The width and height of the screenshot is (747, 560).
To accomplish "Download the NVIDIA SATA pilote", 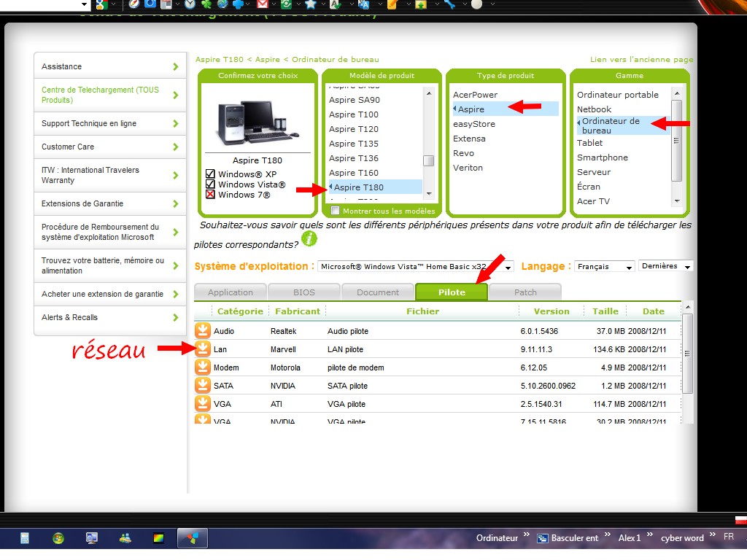I will click(202, 386).
